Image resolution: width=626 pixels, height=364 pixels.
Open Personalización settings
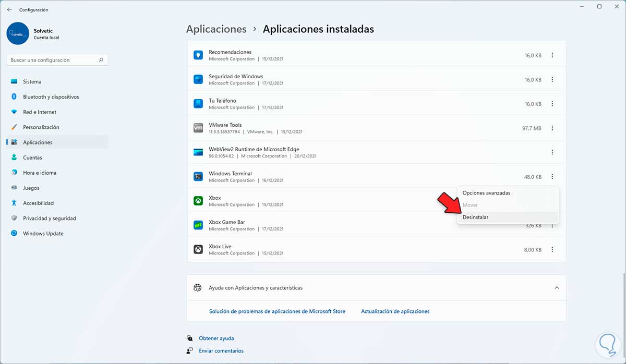coord(57,127)
